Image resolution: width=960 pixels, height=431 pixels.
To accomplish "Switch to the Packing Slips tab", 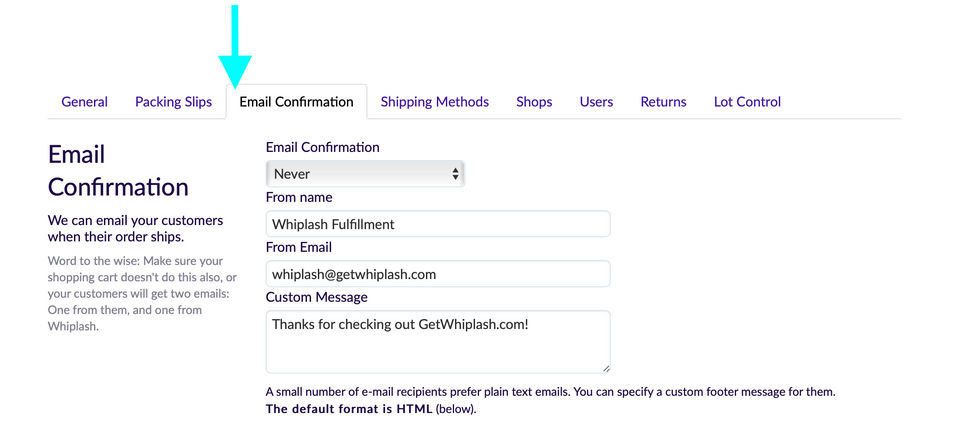I will 173,102.
